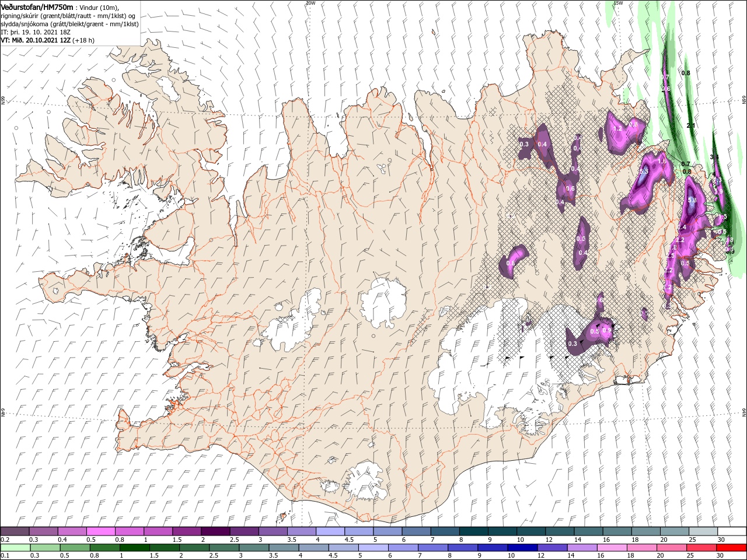Screen dimensions: 747x560
Task: Pick the white 30 swatch in the snow row
Action: tap(731, 531)
